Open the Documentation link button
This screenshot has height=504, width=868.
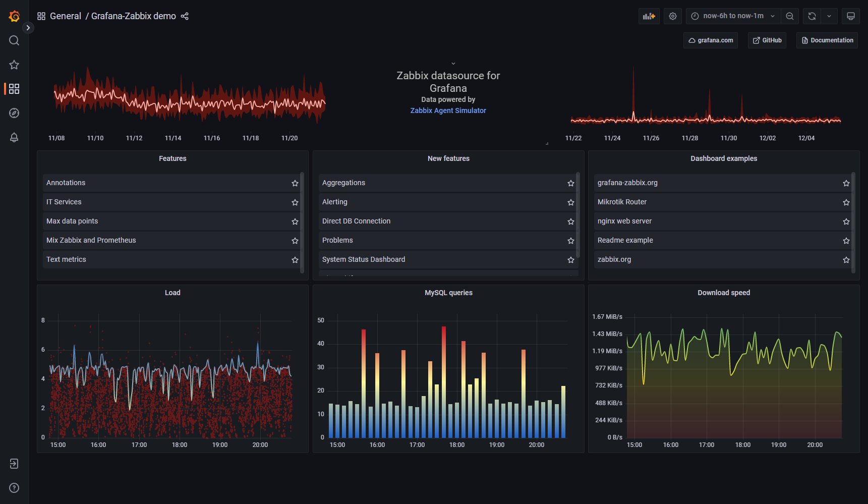(827, 40)
